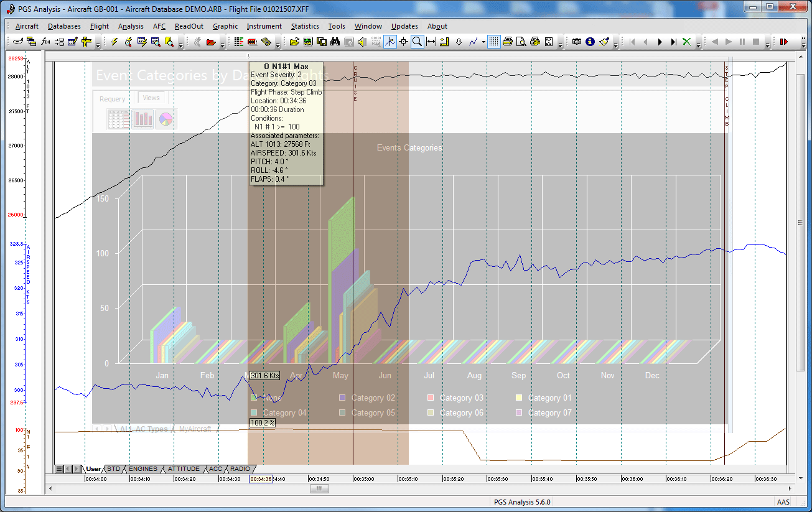Screen dimensions: 812x512
Task: Switch to the ENGINES tab
Action: click(x=142, y=468)
